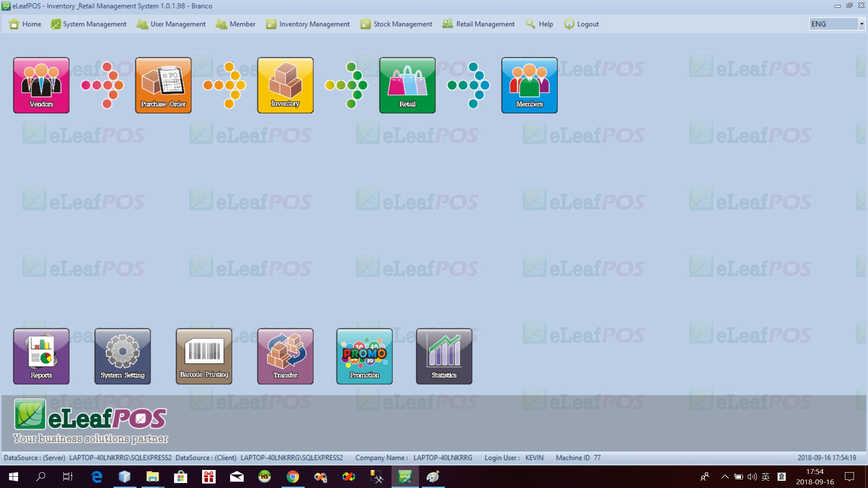Expand the ENG language dropdown
This screenshot has width=868, height=488.
(x=861, y=24)
